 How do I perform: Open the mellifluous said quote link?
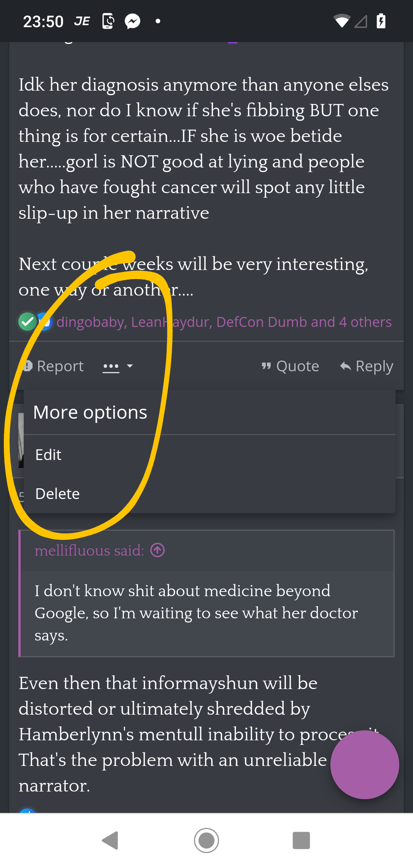tap(89, 551)
